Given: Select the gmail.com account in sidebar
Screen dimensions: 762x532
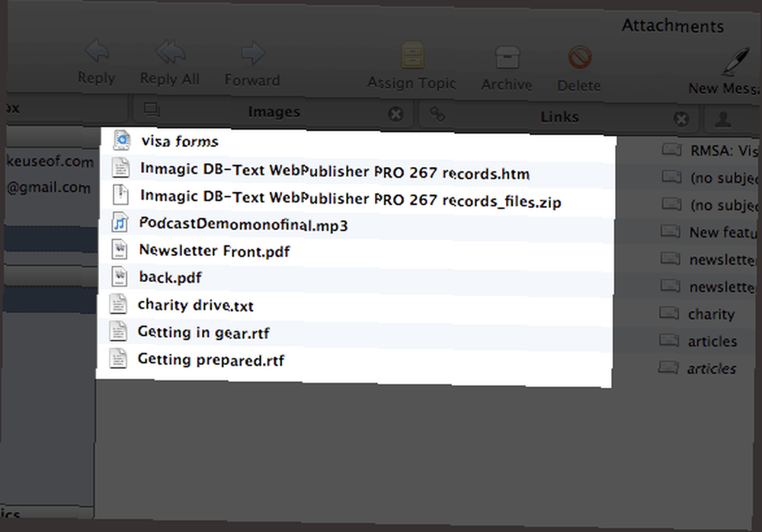Looking at the screenshot, I should tap(49, 187).
